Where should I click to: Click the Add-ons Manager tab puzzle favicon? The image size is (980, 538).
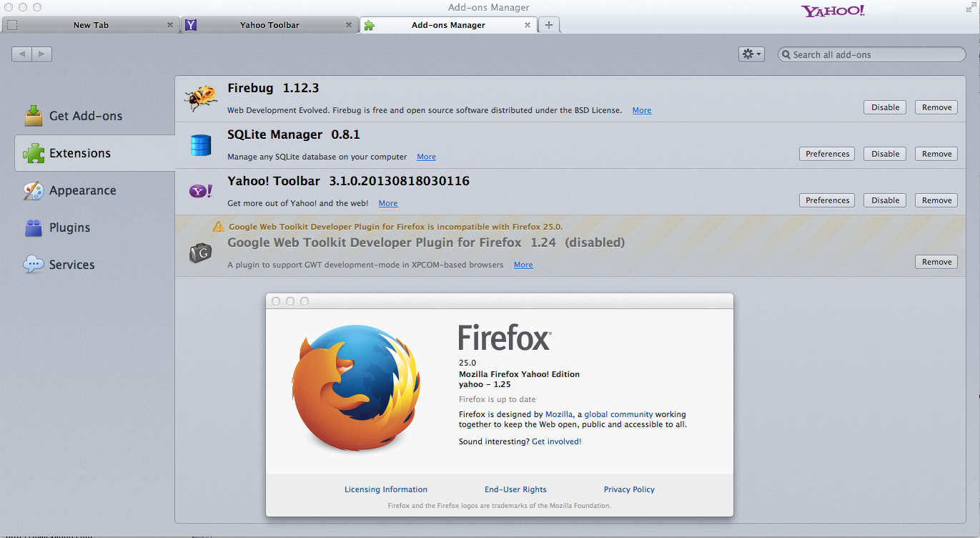pos(369,25)
